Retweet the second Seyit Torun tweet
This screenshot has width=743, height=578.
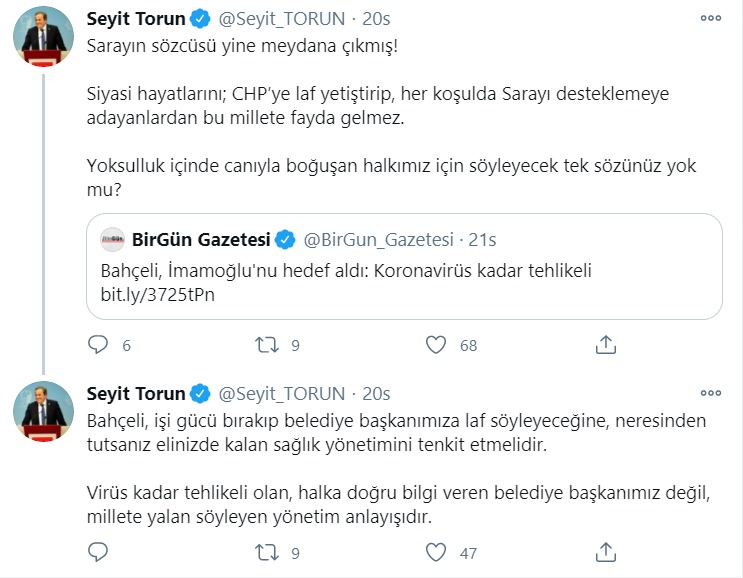click(267, 552)
